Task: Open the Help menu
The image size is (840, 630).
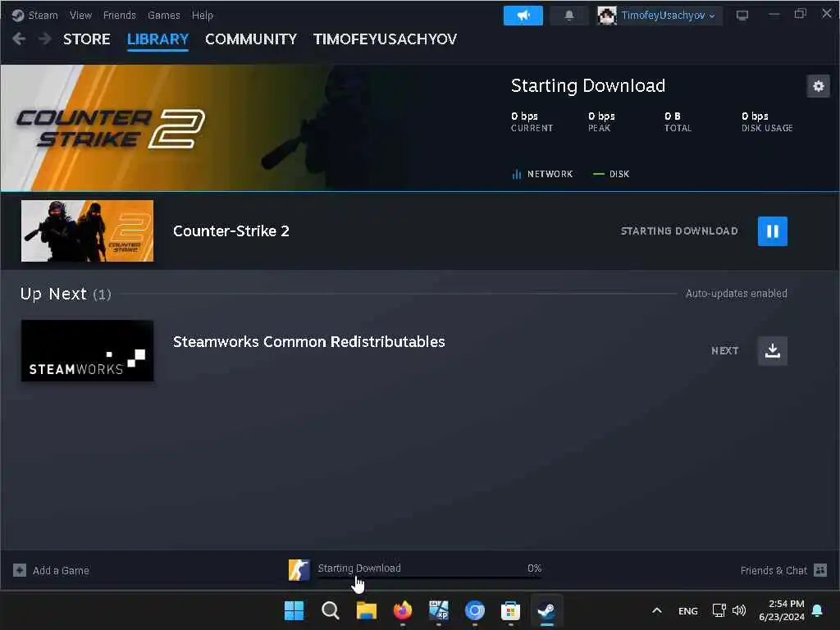Action: coord(203,15)
